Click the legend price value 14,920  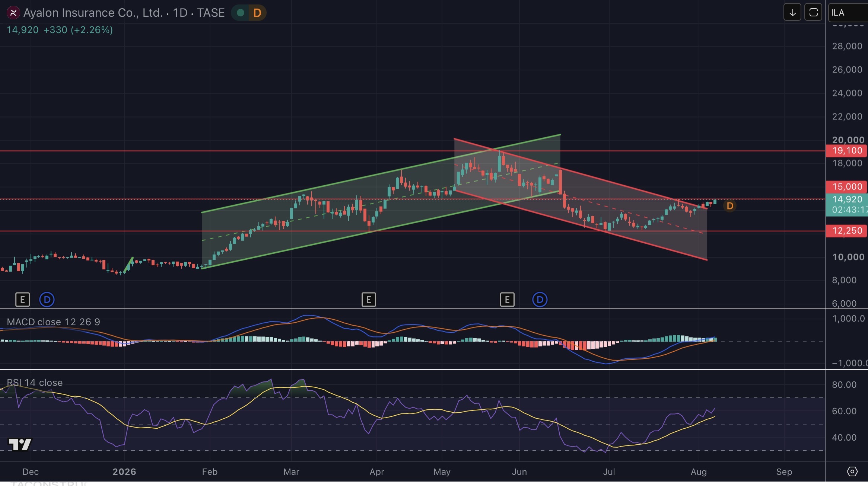pyautogui.click(x=22, y=30)
